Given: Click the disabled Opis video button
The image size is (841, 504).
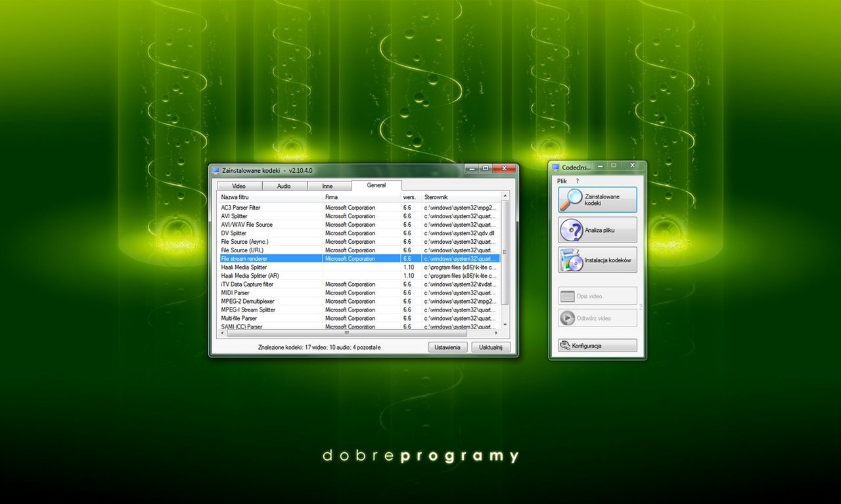Looking at the screenshot, I should pos(597,296).
